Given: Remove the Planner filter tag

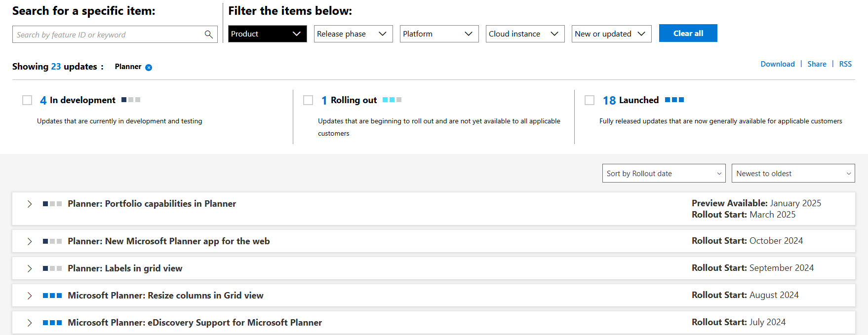Looking at the screenshot, I should 149,68.
